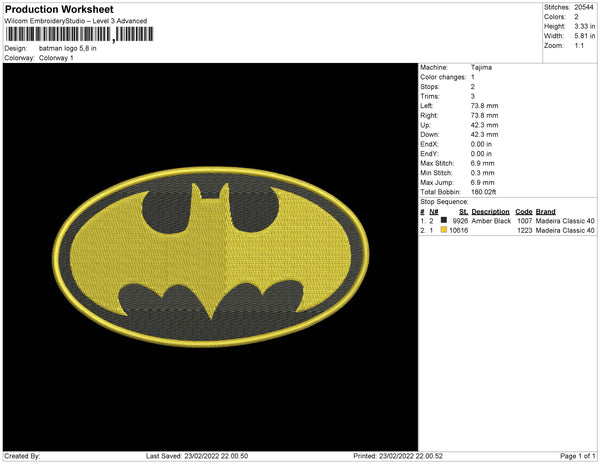
Task: Select Amber Black description text
Action: coord(491,221)
